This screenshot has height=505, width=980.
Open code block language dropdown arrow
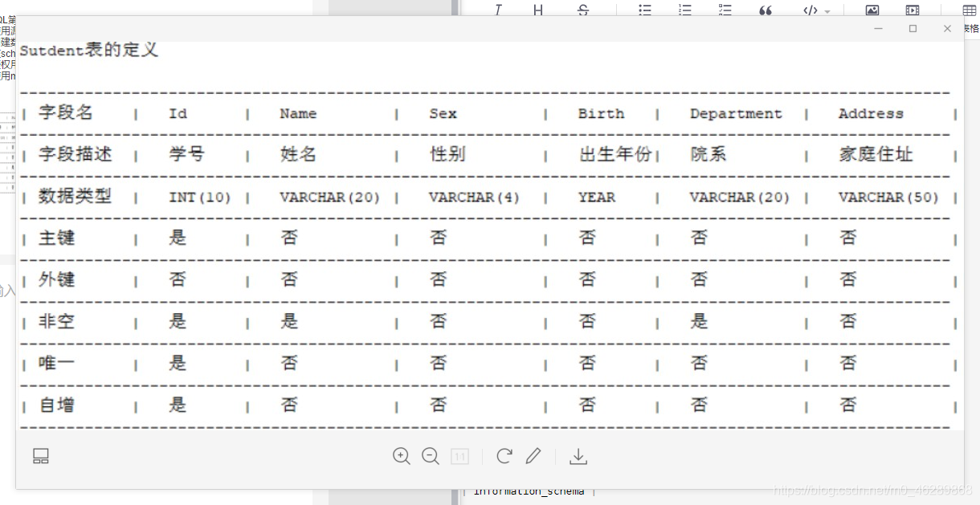(x=827, y=11)
